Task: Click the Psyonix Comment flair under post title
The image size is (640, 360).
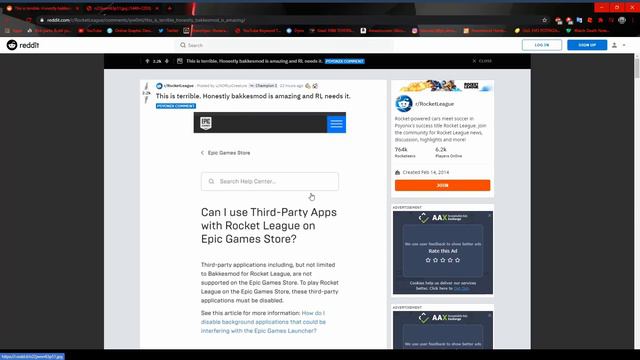Action: coord(176,106)
